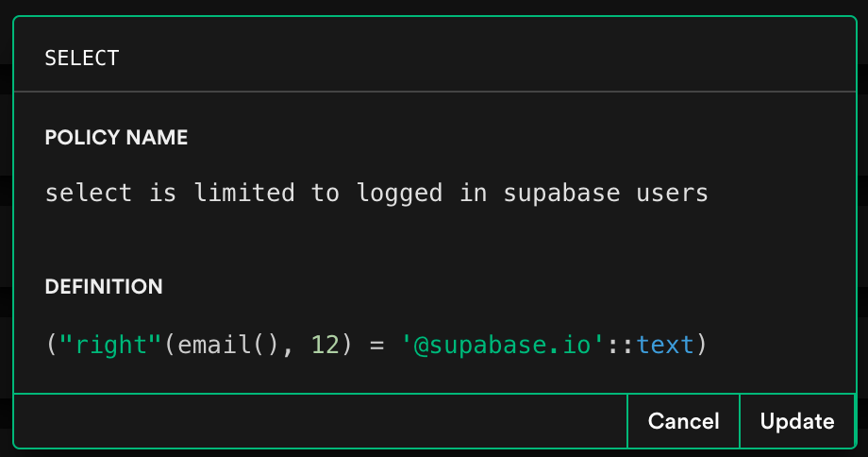Click the blue text type cast
Viewport: 868px width, 457px height.
click(664, 345)
